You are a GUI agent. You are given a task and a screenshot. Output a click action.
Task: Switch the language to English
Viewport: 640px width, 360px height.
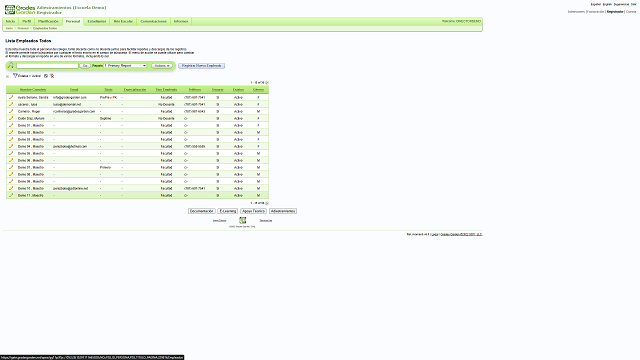coord(607,4)
